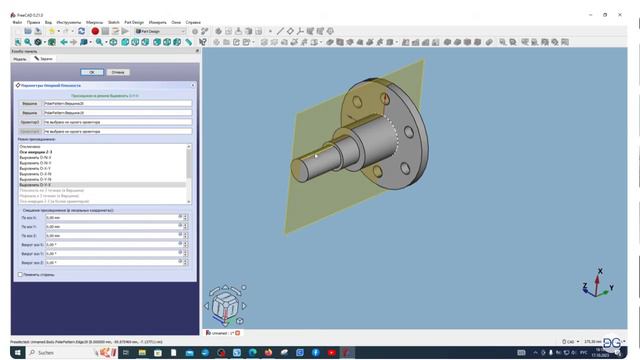The height and width of the screenshot is (360, 640).
Task: Click the first axis offset stepper arrows
Action: click(185, 218)
